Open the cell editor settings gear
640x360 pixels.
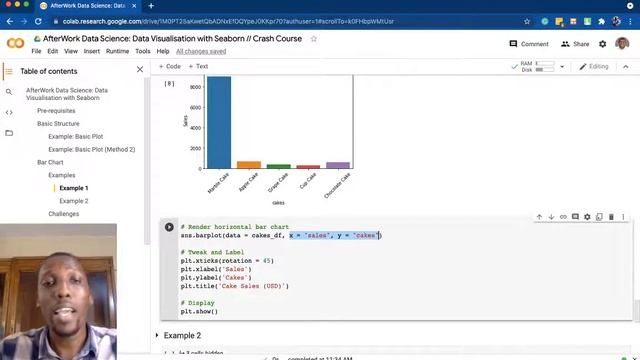point(587,217)
